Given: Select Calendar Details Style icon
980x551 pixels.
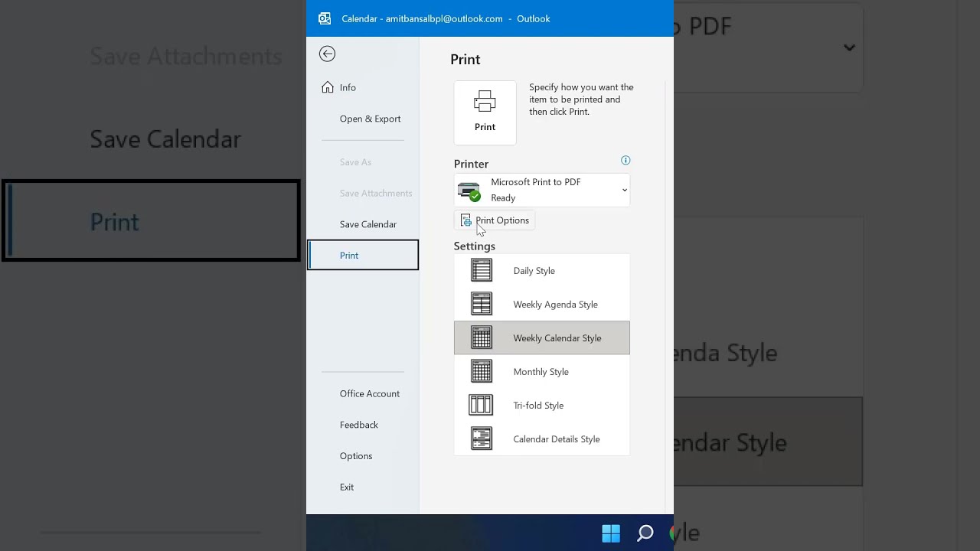Looking at the screenshot, I should tap(482, 439).
